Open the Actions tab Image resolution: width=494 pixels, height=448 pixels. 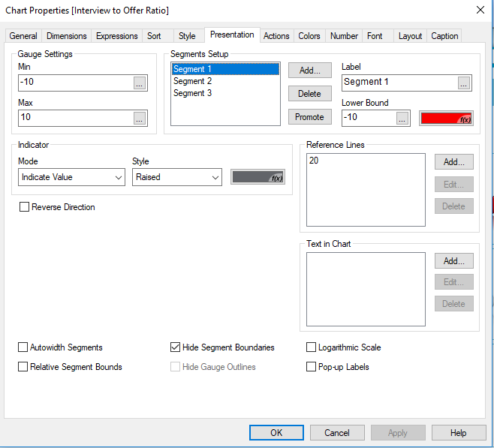[276, 36]
